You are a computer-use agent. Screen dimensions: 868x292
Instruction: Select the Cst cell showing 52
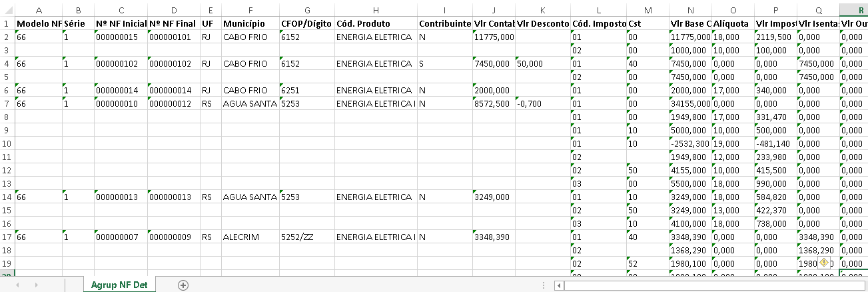tap(648, 263)
